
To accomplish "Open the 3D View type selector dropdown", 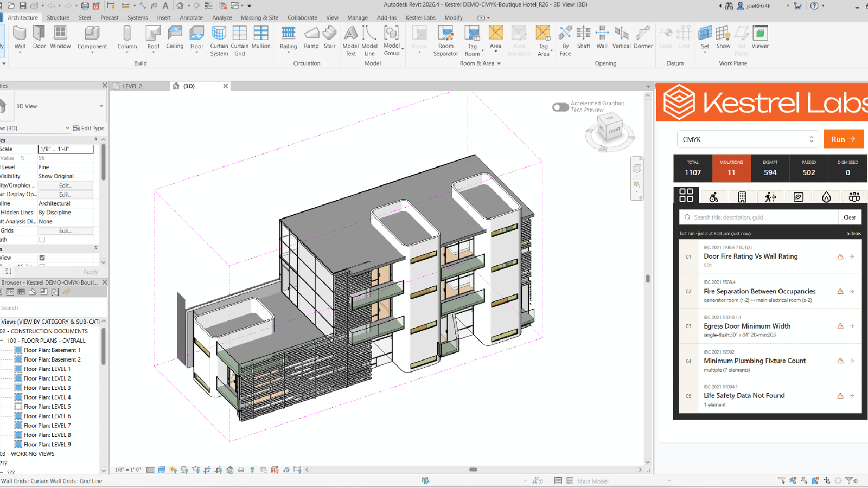I will tap(101, 106).
